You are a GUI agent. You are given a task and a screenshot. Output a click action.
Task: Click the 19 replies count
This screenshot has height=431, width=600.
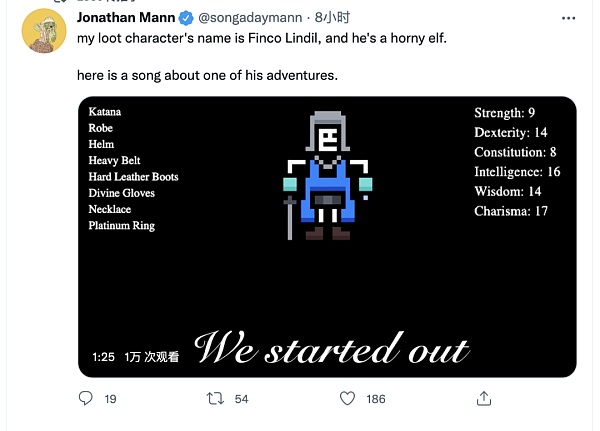[x=110, y=399]
